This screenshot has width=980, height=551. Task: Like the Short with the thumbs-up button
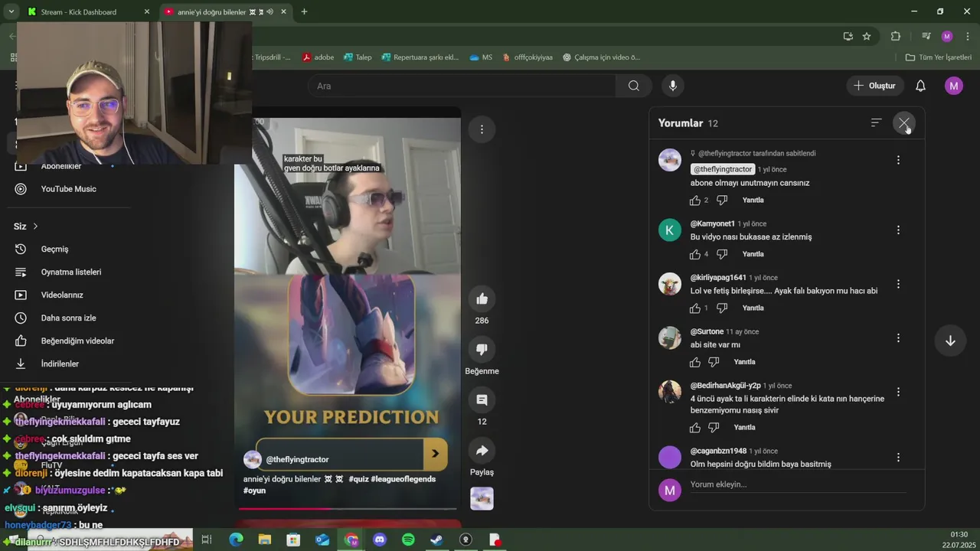click(482, 298)
